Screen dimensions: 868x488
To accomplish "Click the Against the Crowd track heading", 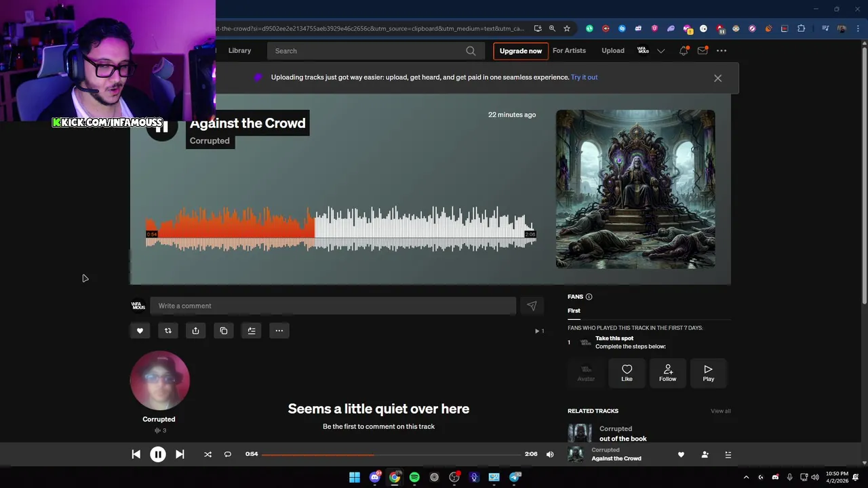I will coord(248,123).
